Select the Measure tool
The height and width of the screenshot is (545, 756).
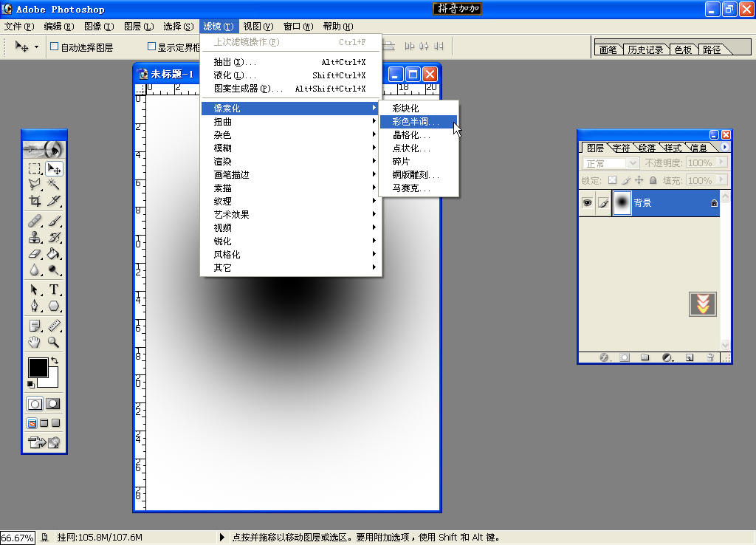[x=54, y=326]
